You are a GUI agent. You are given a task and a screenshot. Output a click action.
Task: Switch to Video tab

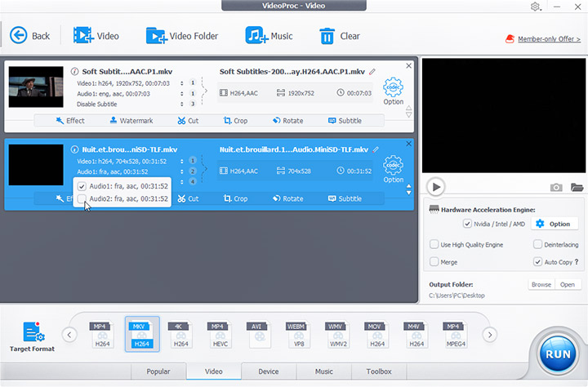click(x=214, y=371)
